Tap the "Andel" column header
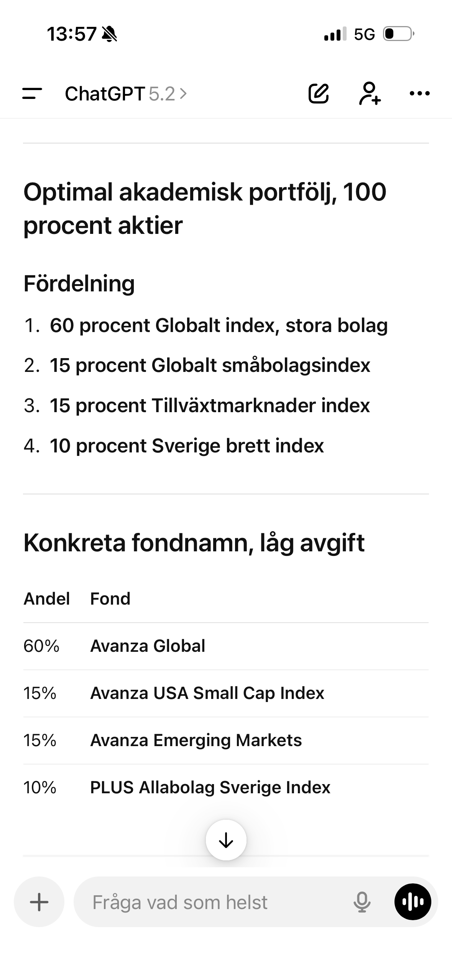452x980 pixels. [x=47, y=599]
